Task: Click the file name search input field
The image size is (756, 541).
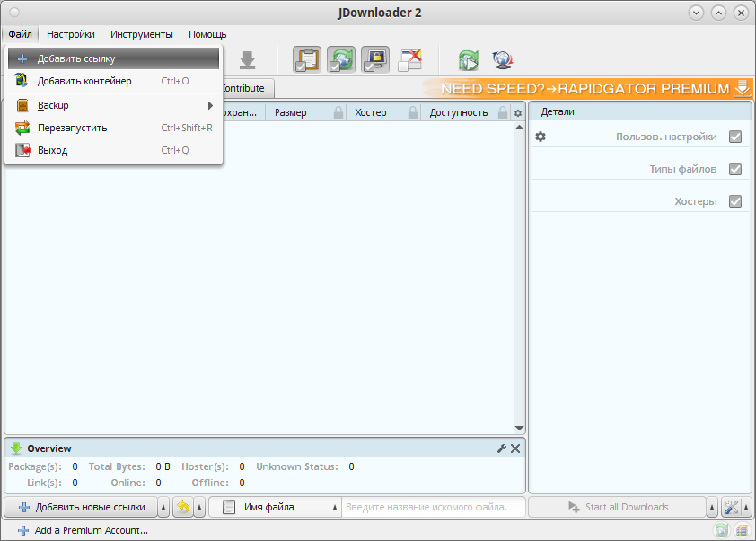Action: (x=433, y=507)
